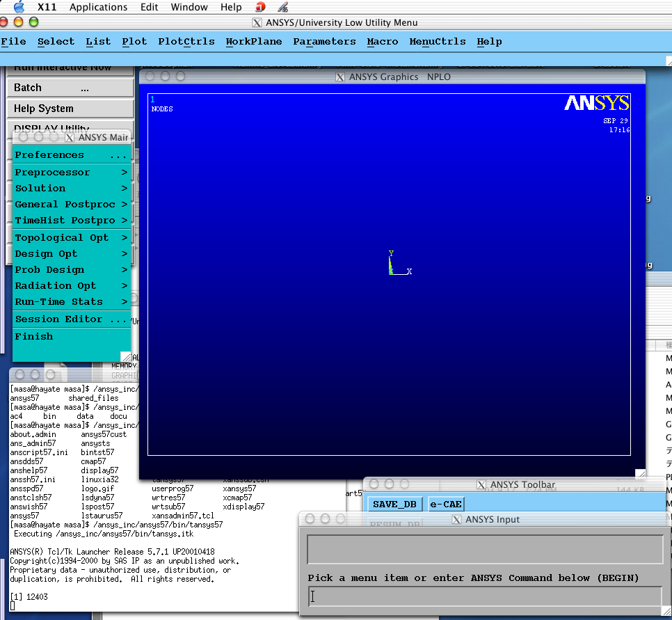Open the Applications menu in the macOS bar
The width and height of the screenshot is (672, 620).
pos(98,7)
